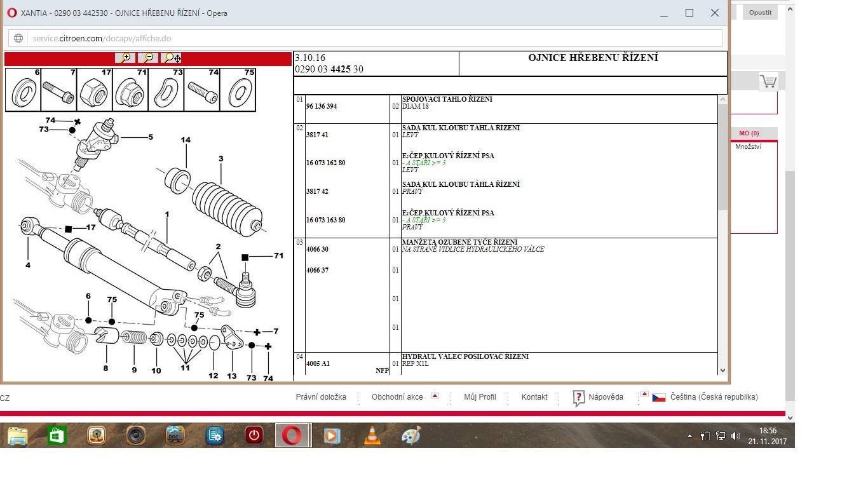
Task: Click part number 4005 A1
Action: [318, 363]
